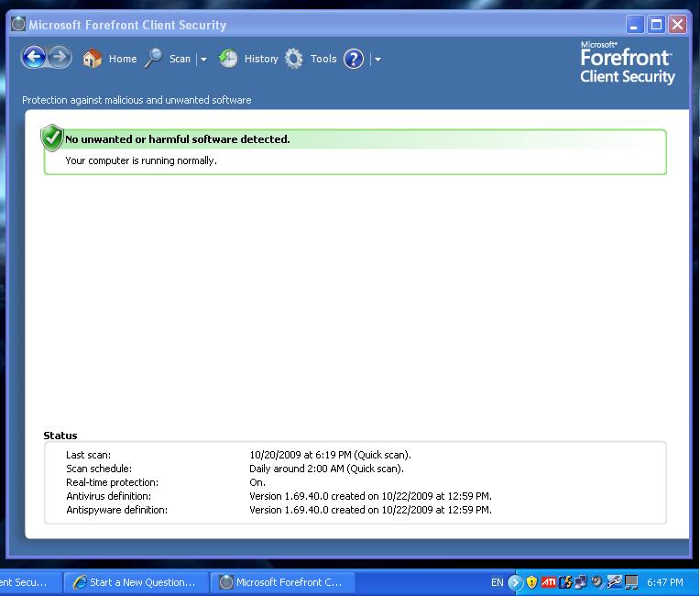Screen dimensions: 700x596
Task: Expand the Help options dropdown arrow
Action: pos(377,59)
